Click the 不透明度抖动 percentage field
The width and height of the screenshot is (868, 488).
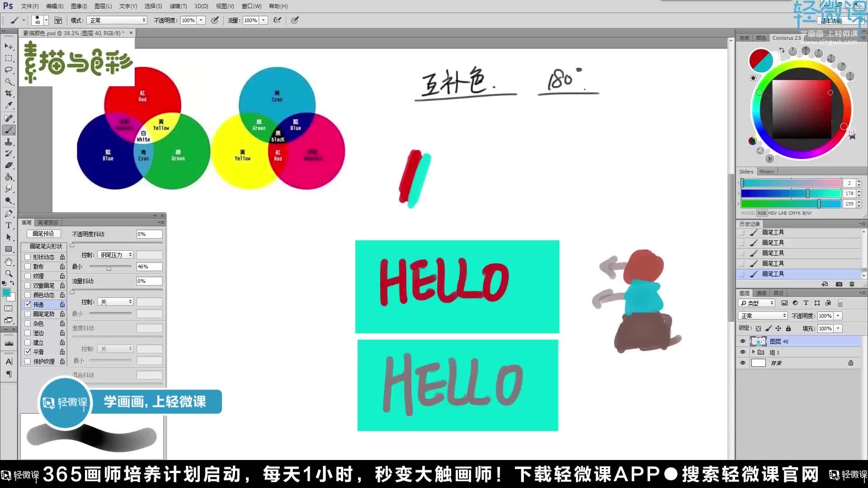coord(149,234)
